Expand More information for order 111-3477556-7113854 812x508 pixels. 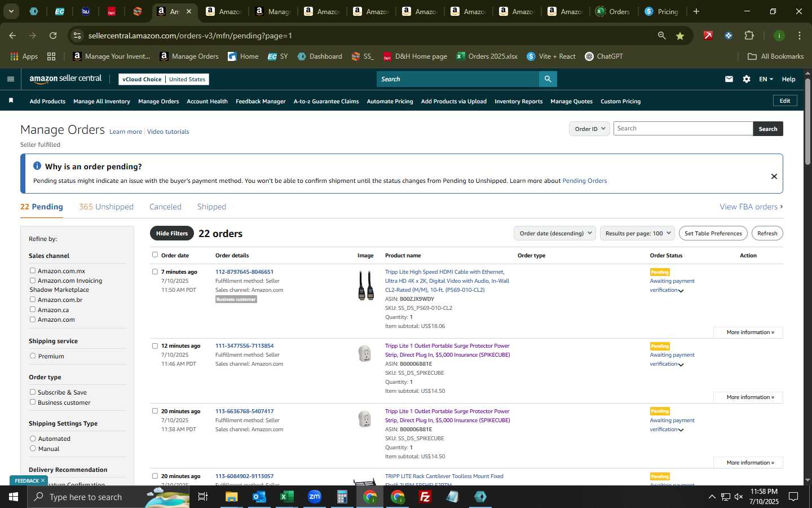748,397
